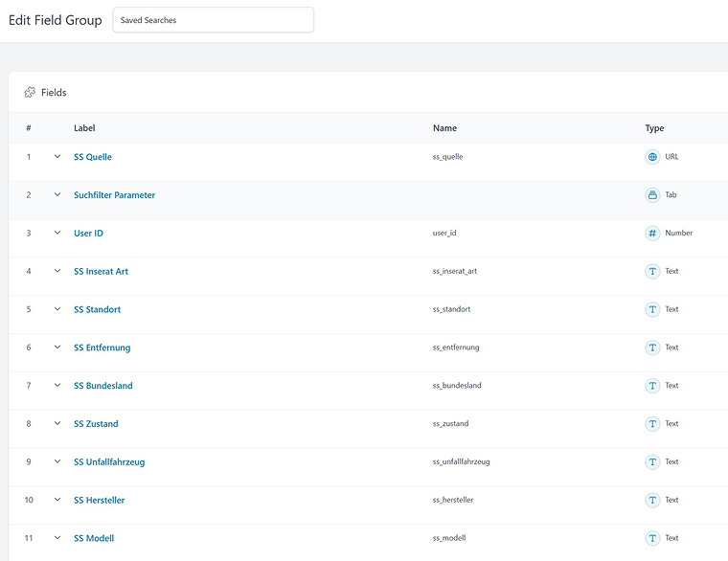Viewport: 728px width, 561px height.
Task: Expand the SS Entfernung field row
Action: pos(57,348)
